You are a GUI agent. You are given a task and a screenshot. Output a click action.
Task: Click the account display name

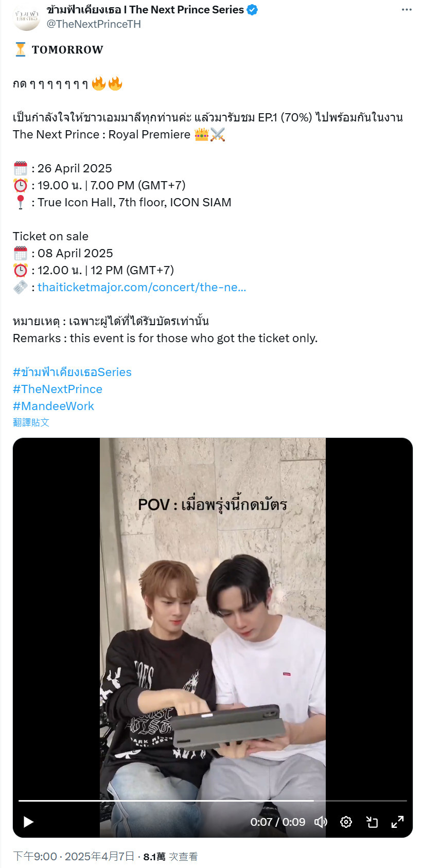pos(145,10)
